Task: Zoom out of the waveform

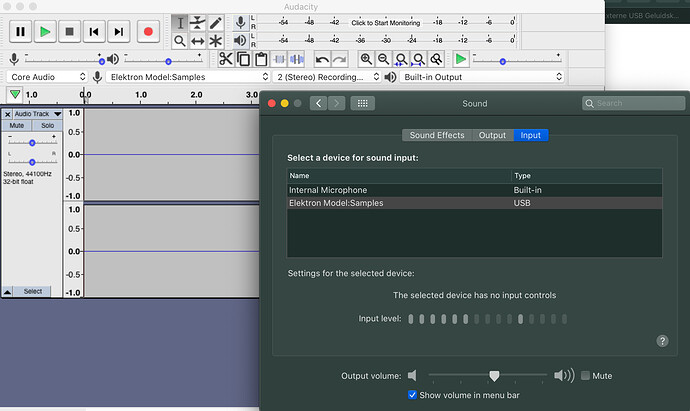Action: point(383,59)
